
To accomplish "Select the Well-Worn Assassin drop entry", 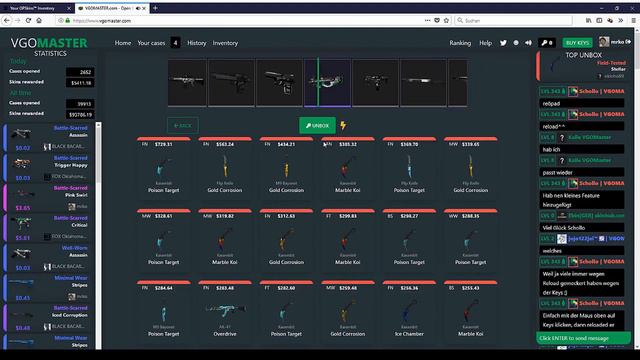I will [x=48, y=258].
